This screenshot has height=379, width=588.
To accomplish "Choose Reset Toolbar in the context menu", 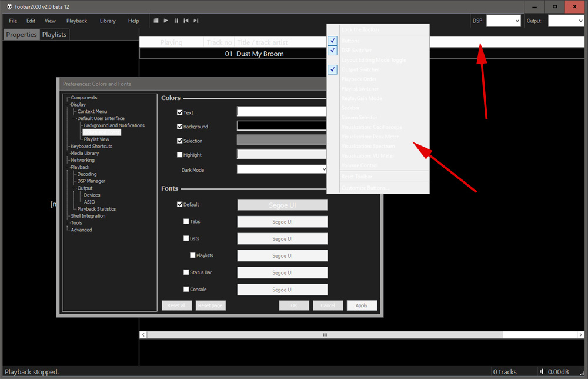I will [x=378, y=177].
